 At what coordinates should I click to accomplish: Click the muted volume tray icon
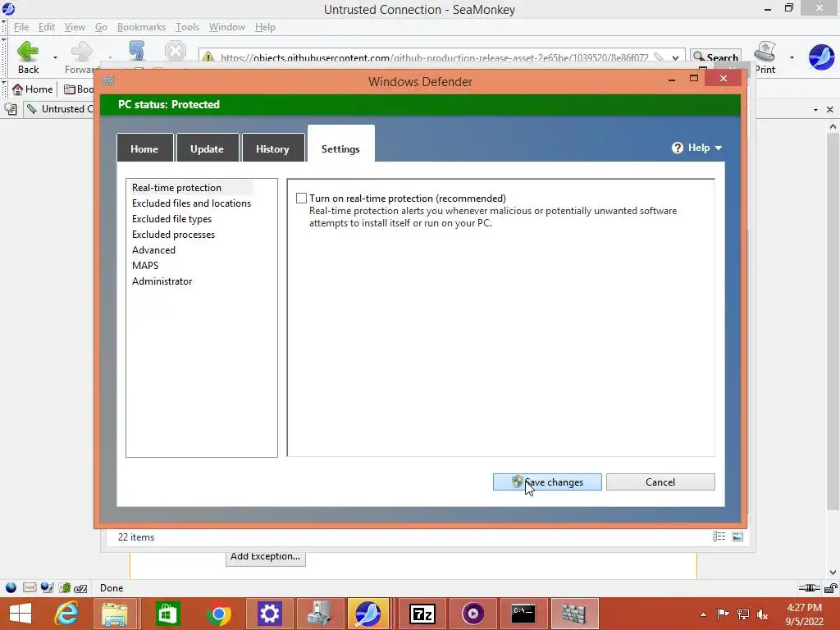pos(763,614)
